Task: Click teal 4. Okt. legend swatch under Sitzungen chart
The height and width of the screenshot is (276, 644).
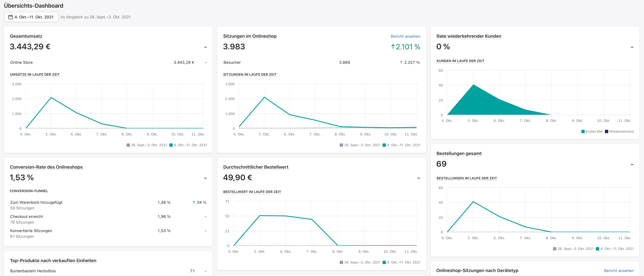Action: coord(384,145)
